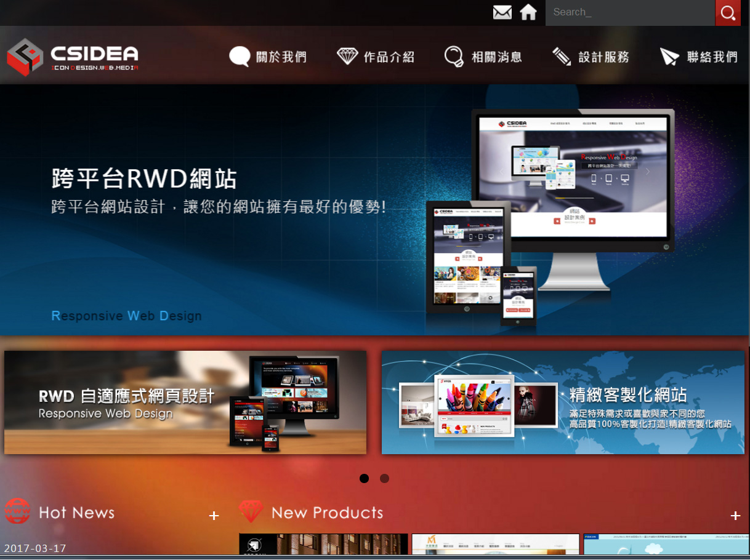The height and width of the screenshot is (560, 750).
Task: Open the RWD 自適應式網頁設計 banner
Action: pyautogui.click(x=185, y=402)
